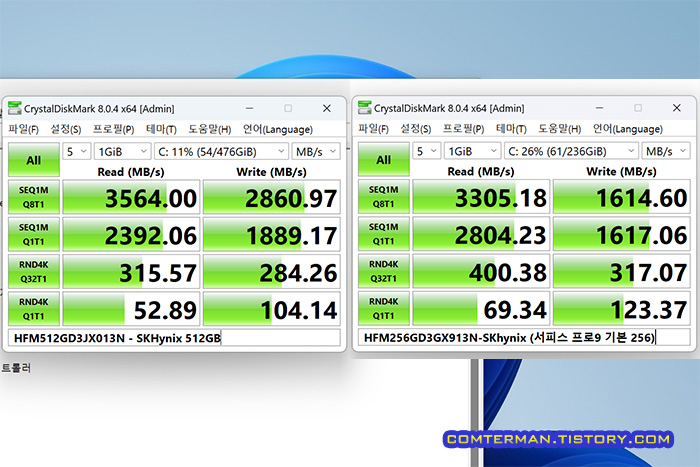Click CrystalDiskMark app icon in left window
This screenshot has width=700, height=467.
coord(15,108)
